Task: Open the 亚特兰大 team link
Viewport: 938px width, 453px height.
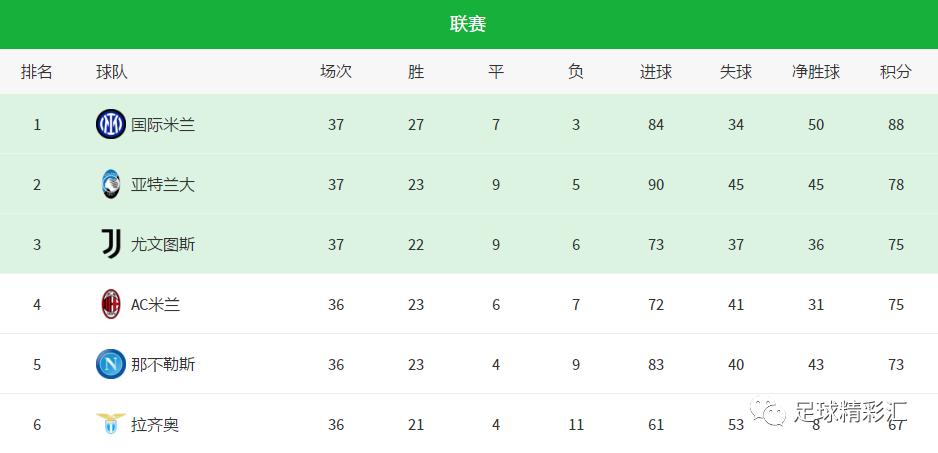Action: click(163, 185)
